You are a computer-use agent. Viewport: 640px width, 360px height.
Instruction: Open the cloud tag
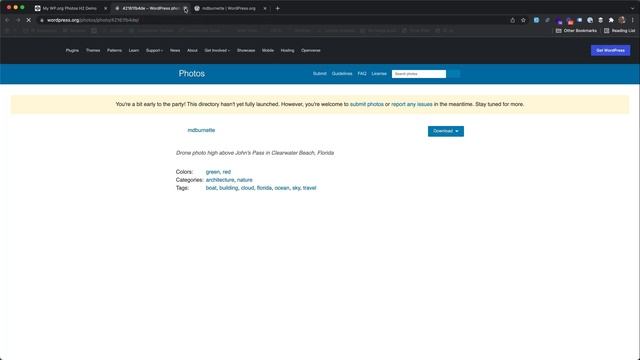(x=247, y=188)
